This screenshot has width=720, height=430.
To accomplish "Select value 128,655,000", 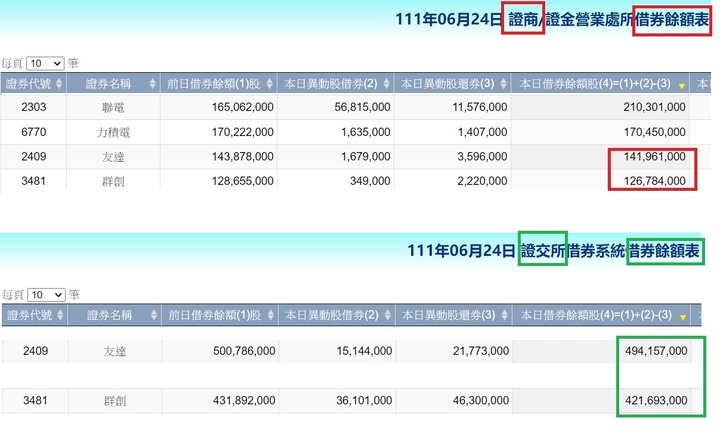I will point(242,181).
